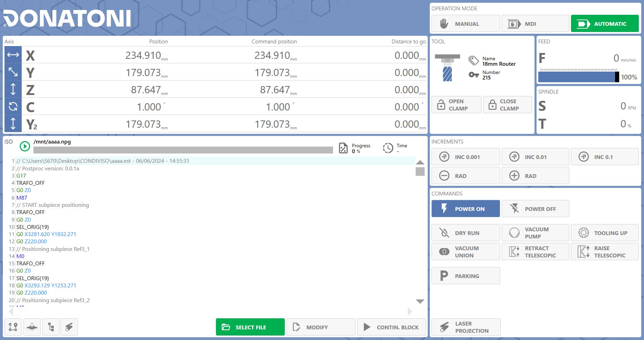Image resolution: width=644 pixels, height=340 pixels.
Task: Click the tool number key icon
Action: click(x=474, y=75)
